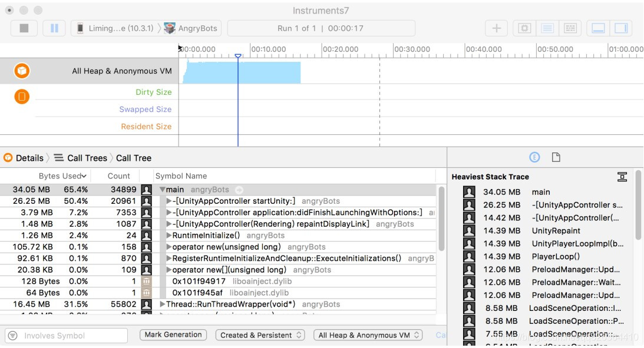This screenshot has height=348, width=644.
Task: Click the icon beside UnityRepaint in the stack trace
Action: pos(469,231)
